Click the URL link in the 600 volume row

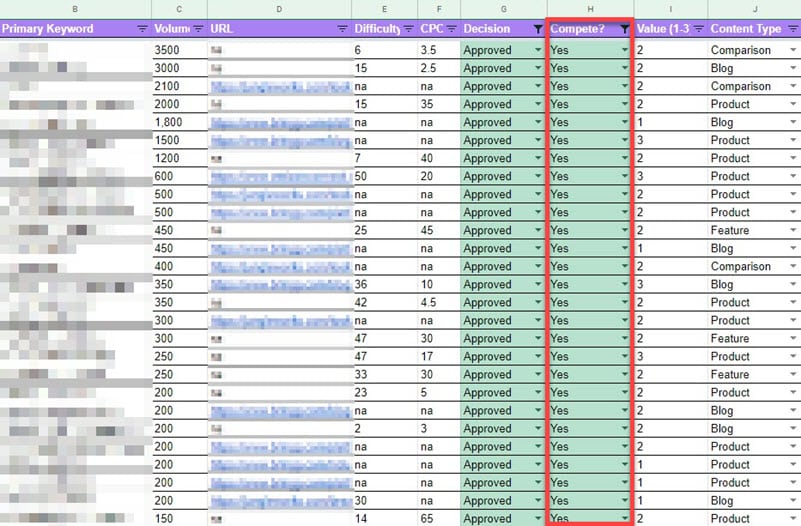pyautogui.click(x=281, y=176)
